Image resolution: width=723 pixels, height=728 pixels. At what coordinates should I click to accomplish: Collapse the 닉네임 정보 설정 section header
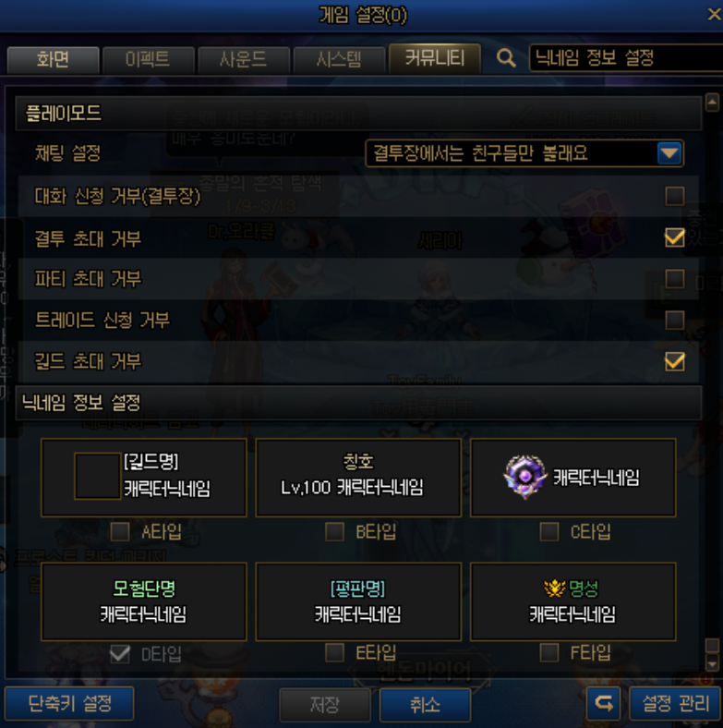point(358,403)
